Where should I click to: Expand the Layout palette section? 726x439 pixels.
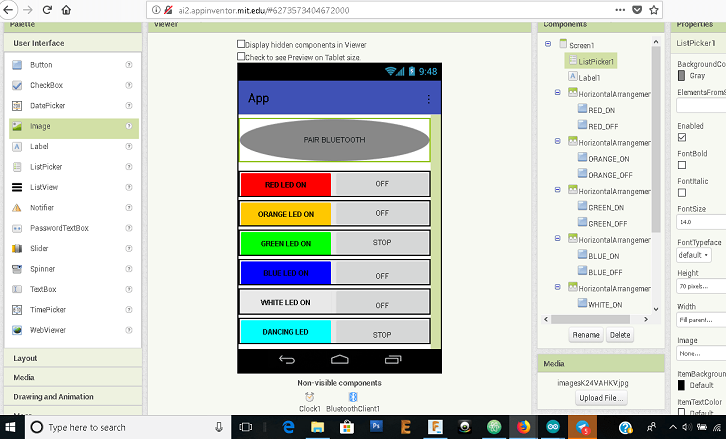[x=73, y=358]
